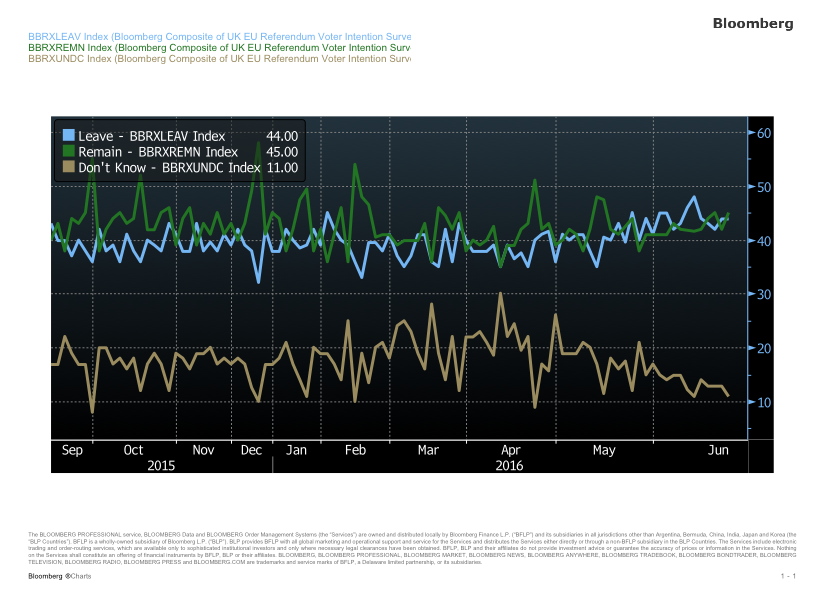Click the BBRXLEAV Index blue title line
The height and width of the screenshot is (595, 824).
pos(219,36)
